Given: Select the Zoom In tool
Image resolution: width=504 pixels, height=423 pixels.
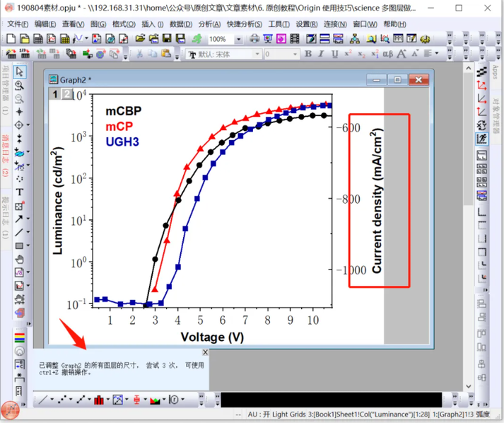Looking at the screenshot, I should [20, 86].
